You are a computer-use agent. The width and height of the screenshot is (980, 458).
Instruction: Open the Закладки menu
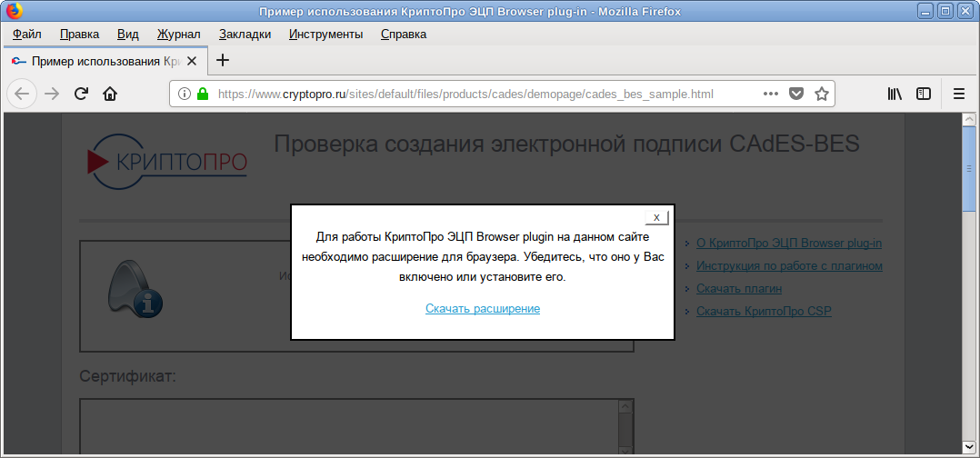pyautogui.click(x=245, y=35)
